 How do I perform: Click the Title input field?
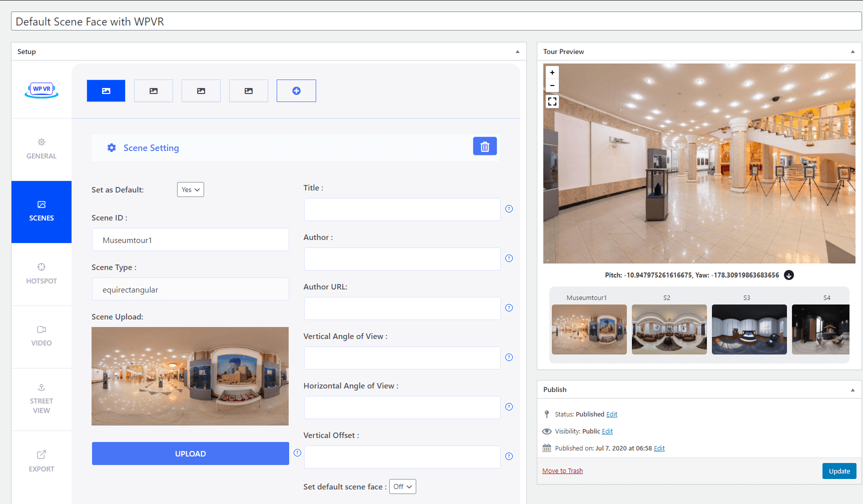click(402, 209)
